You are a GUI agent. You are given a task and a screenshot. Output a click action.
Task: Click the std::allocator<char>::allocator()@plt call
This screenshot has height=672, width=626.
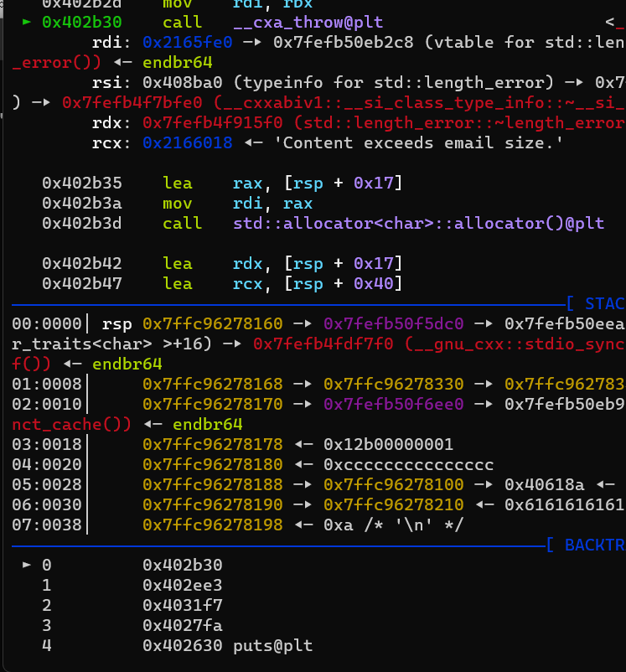418,223
